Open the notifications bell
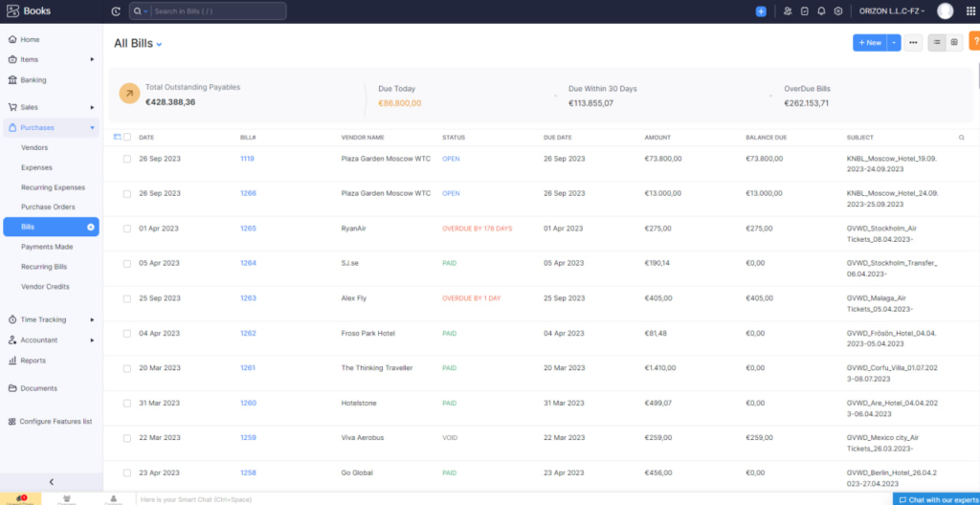The width and height of the screenshot is (980, 505). [x=821, y=11]
